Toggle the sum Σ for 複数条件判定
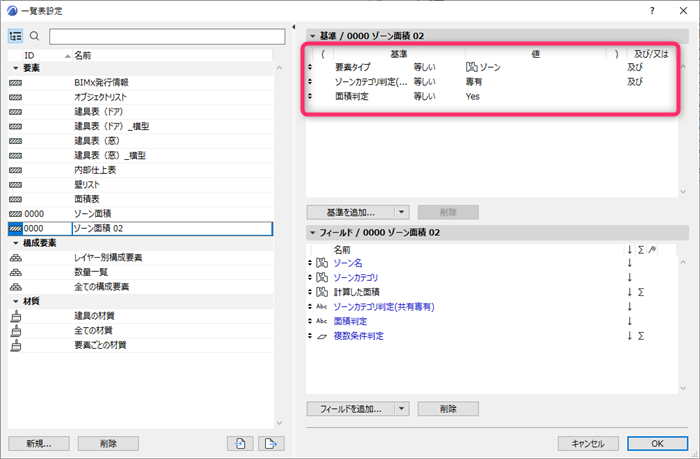The height and width of the screenshot is (459, 700). (641, 336)
